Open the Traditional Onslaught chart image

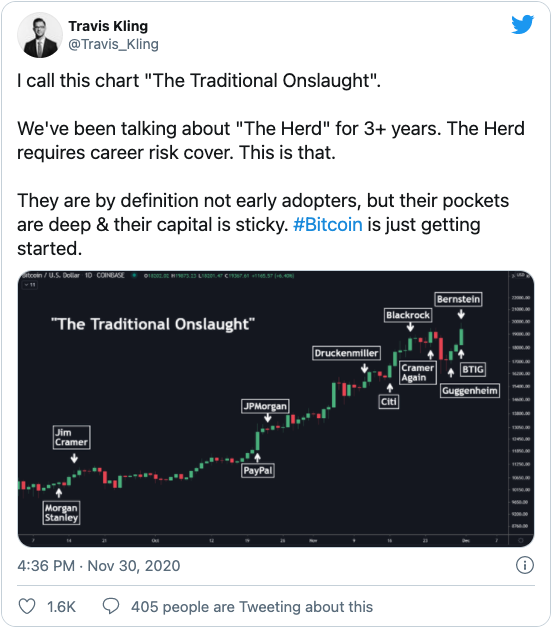coord(276,409)
